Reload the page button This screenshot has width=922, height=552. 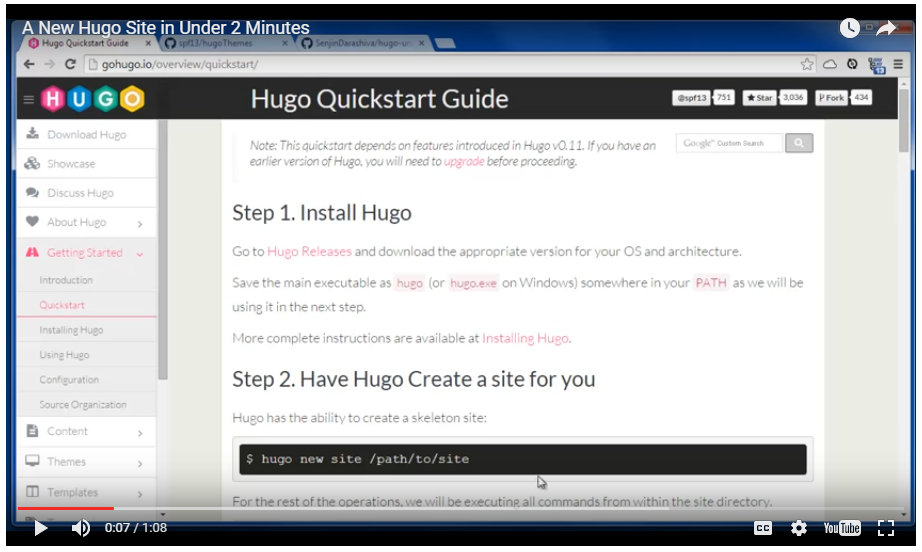point(70,64)
